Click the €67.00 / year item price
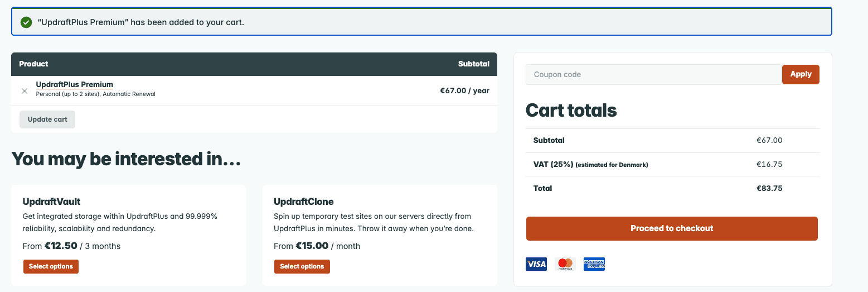 (x=464, y=90)
